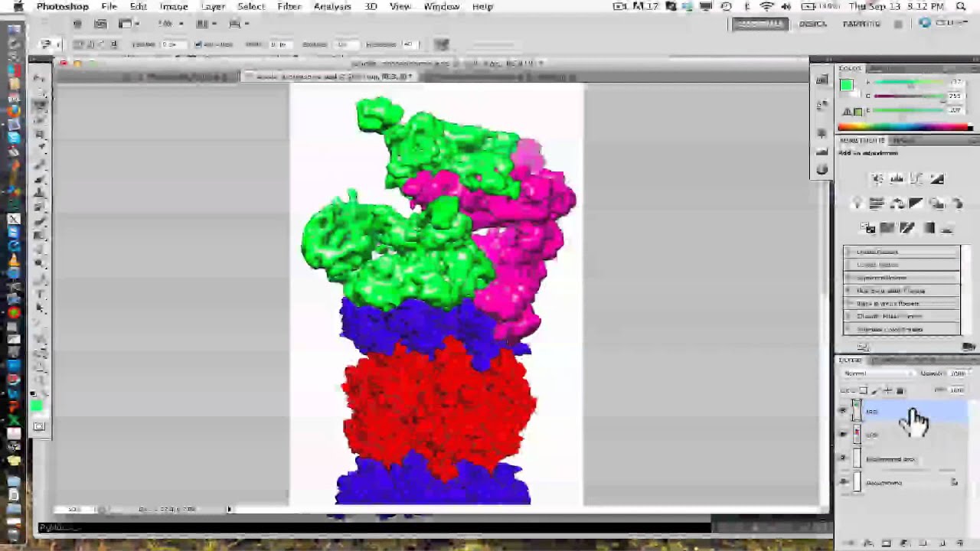Switch to the Design workspace

click(x=812, y=24)
